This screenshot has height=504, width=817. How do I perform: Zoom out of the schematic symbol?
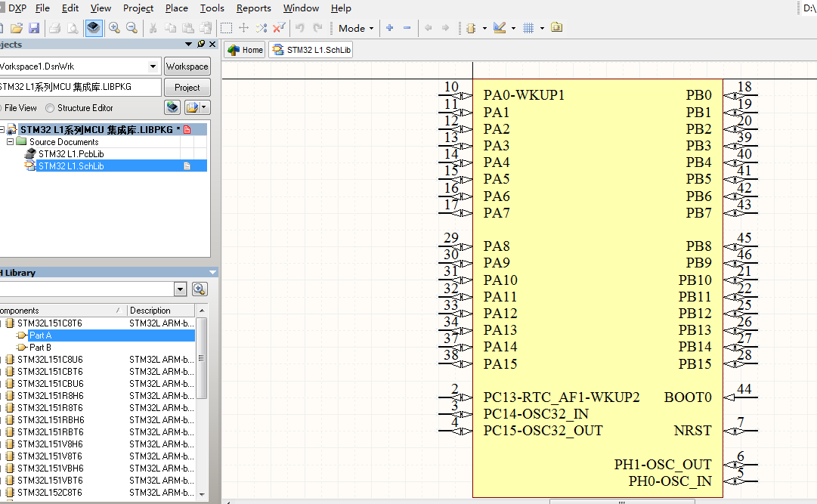132,28
